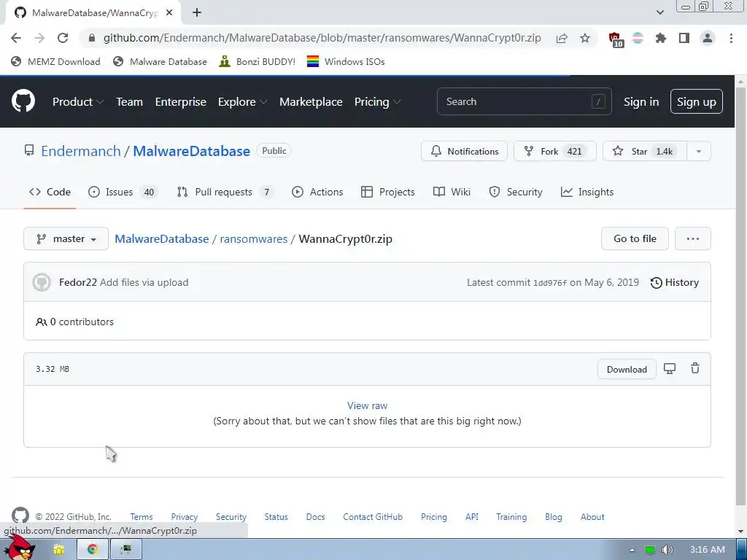Switch to the Actions tab

(x=317, y=192)
